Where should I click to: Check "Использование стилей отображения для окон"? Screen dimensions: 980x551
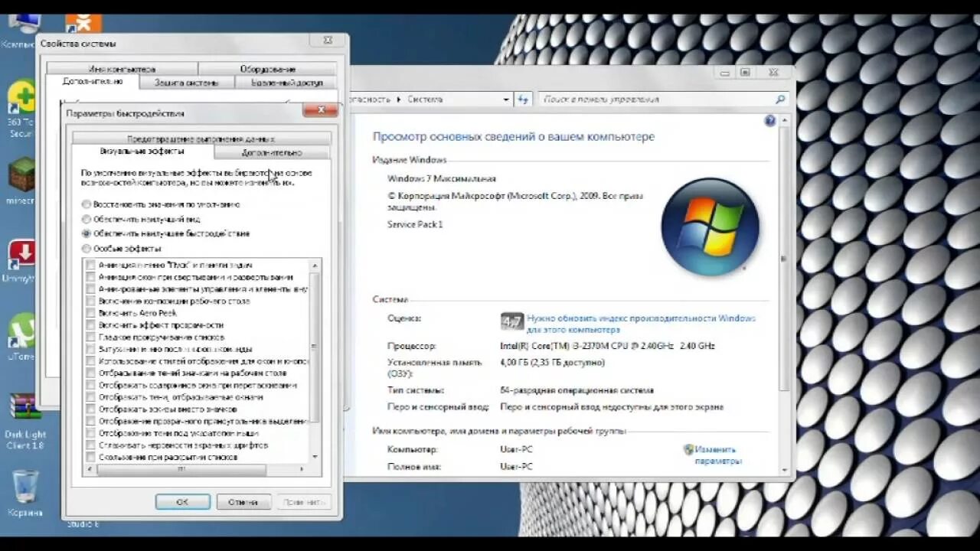90,361
